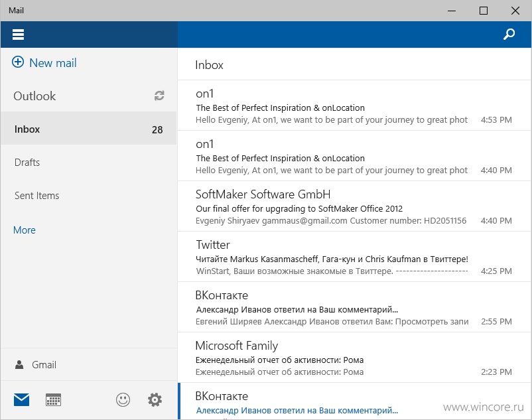Image resolution: width=532 pixels, height=420 pixels.
Task: Click the New mail plus icon
Action: (18, 62)
